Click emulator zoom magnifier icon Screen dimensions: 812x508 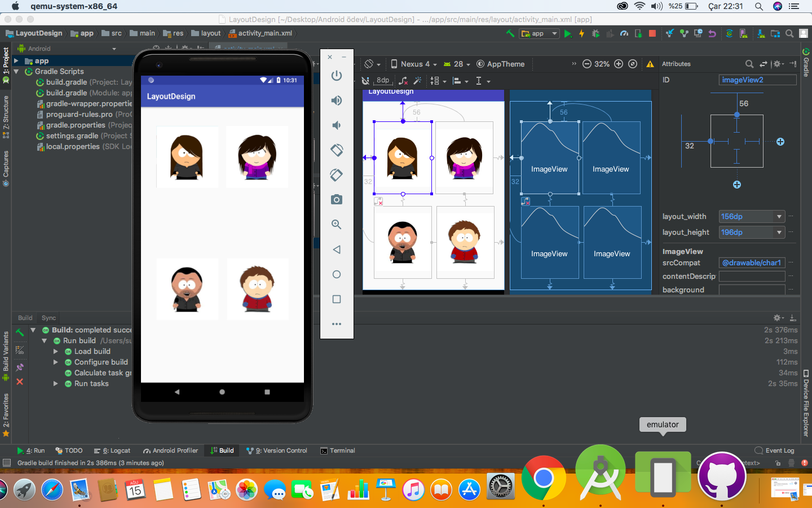tap(337, 225)
